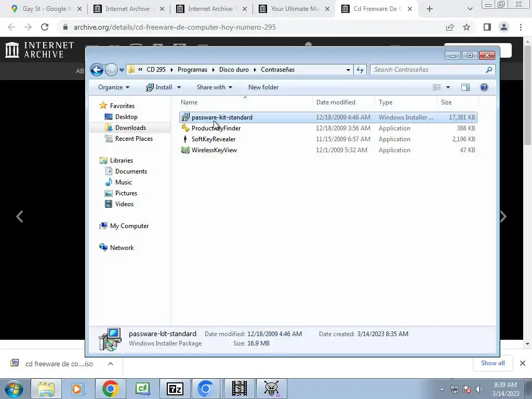This screenshot has height=399, width=532.
Task: Select passware-kit-standard installer icon
Action: [x=185, y=117]
